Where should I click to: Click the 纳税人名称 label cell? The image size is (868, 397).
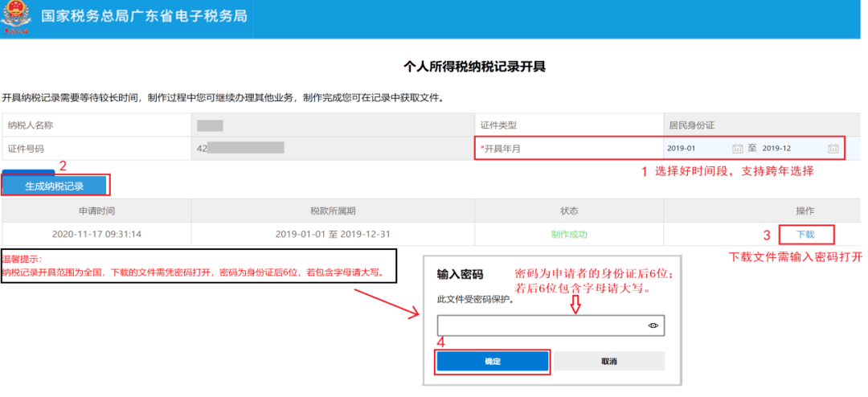click(96, 125)
